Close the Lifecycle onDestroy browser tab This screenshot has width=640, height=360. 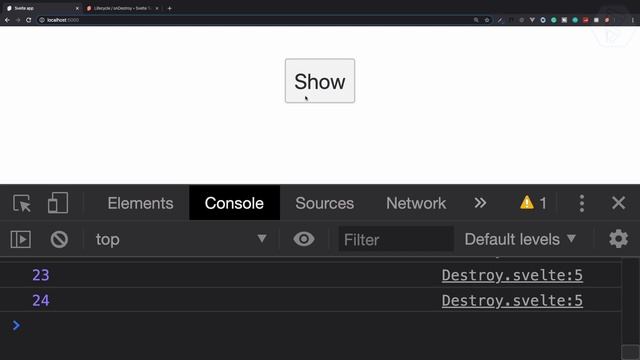click(x=157, y=8)
